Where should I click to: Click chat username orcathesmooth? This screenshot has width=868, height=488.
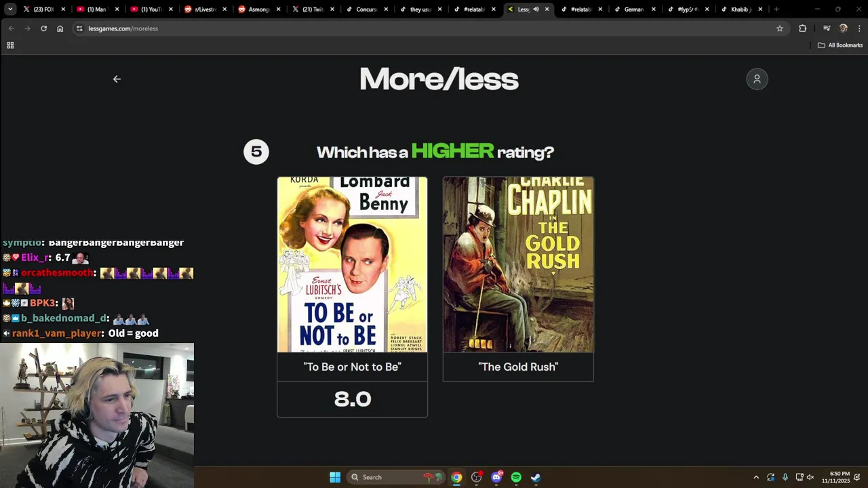57,272
